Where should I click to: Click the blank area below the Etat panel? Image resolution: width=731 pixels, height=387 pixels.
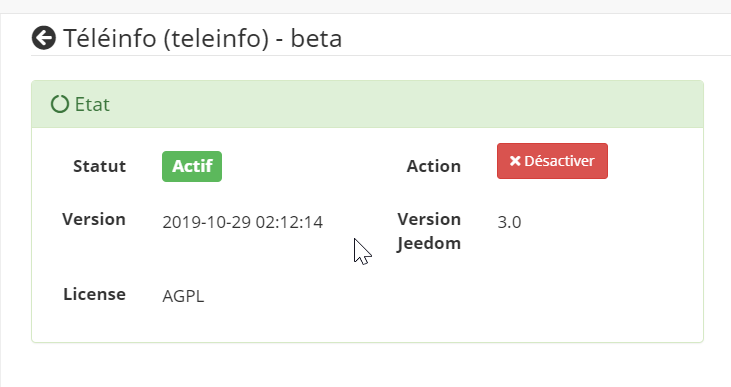tap(367, 366)
